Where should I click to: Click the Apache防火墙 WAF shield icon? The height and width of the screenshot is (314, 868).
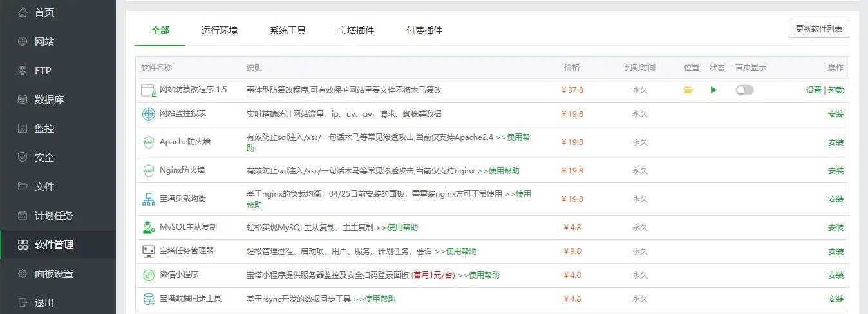click(x=149, y=142)
